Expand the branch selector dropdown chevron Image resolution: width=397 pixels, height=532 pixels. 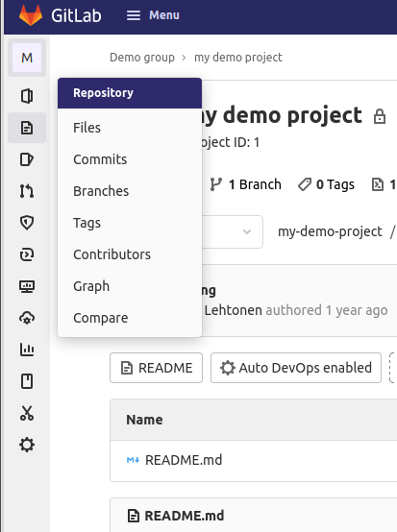[x=247, y=231]
